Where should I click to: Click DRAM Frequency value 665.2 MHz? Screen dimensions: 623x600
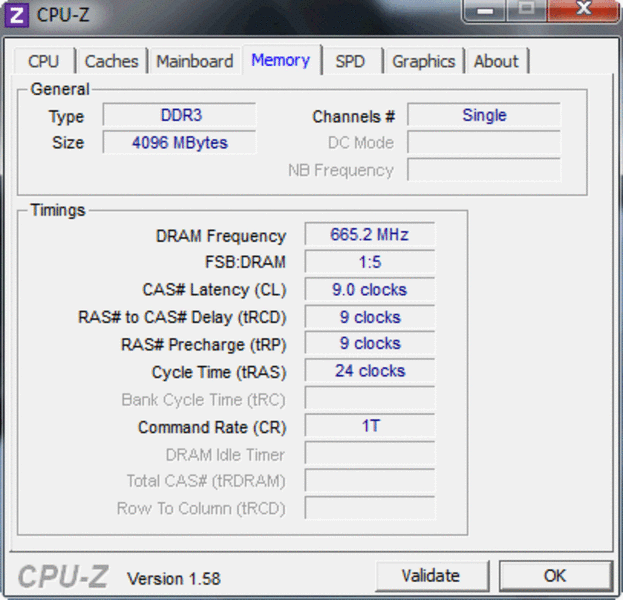pyautogui.click(x=370, y=234)
